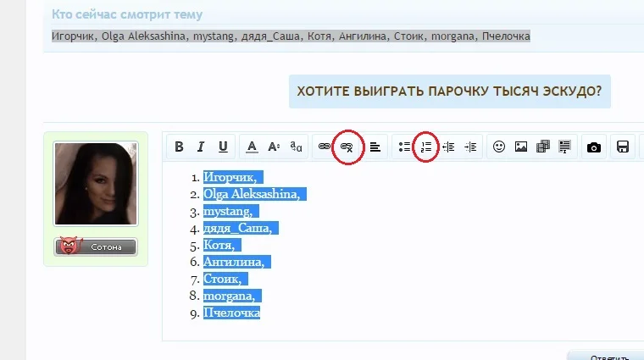Click the Сотона rank badge
This screenshot has height=360, width=644.
(x=96, y=246)
